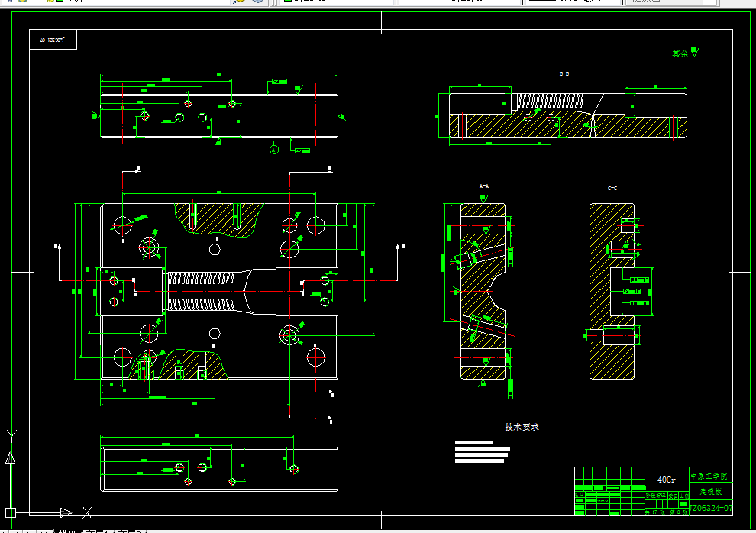This screenshot has height=533, width=756.
Task: Click the UCS origin square
Action: pos(11,512)
